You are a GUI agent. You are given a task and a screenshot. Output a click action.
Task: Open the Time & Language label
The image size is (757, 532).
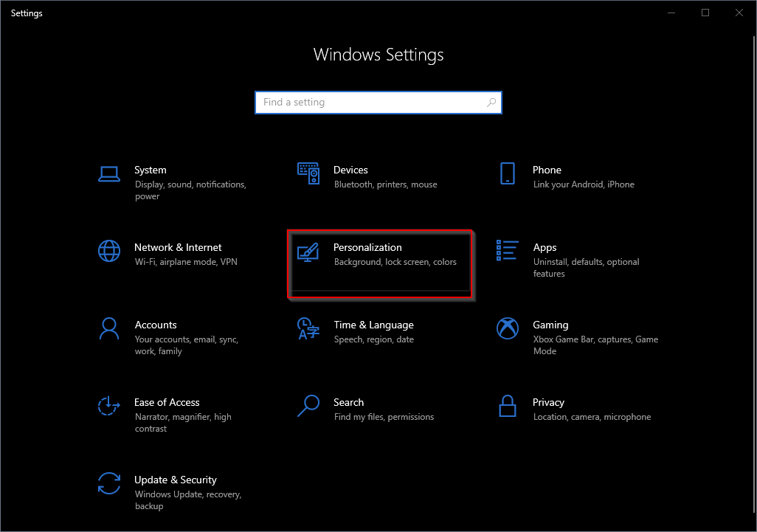(x=373, y=325)
